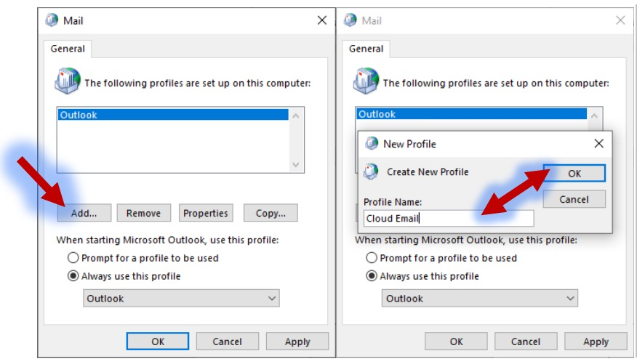Viewport: 637px width, 364px height.
Task: Close the left Mail dialog with X
Action: [x=321, y=20]
